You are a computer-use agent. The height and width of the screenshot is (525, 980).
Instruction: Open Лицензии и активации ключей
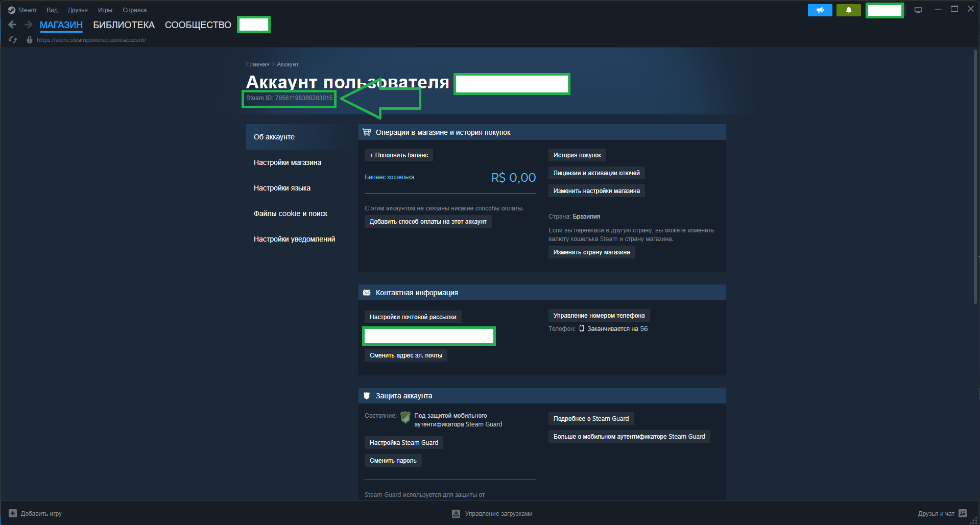596,173
